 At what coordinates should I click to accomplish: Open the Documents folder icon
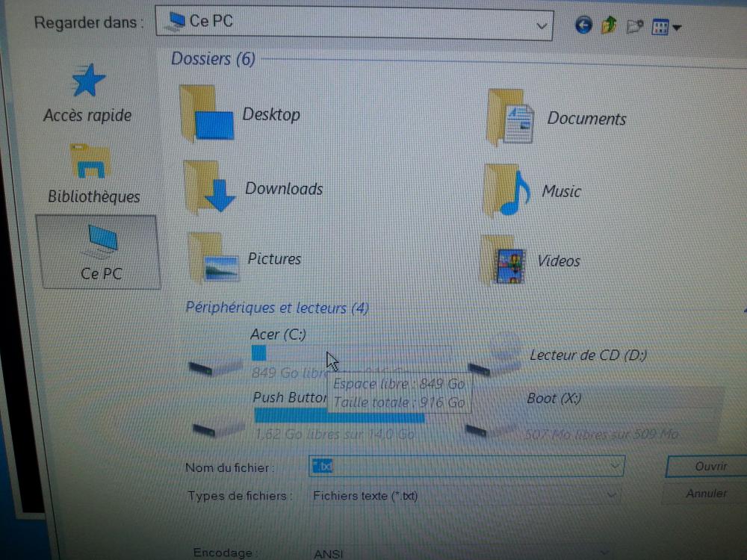click(x=509, y=117)
